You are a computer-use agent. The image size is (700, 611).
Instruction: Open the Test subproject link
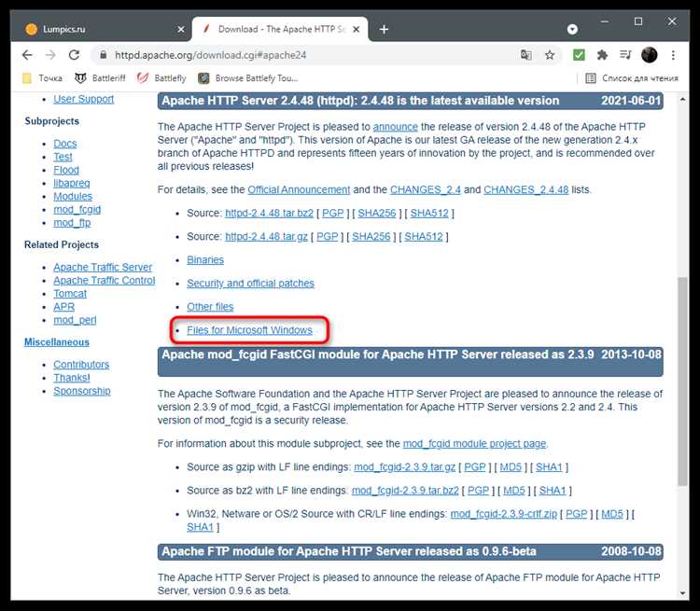[x=63, y=157]
